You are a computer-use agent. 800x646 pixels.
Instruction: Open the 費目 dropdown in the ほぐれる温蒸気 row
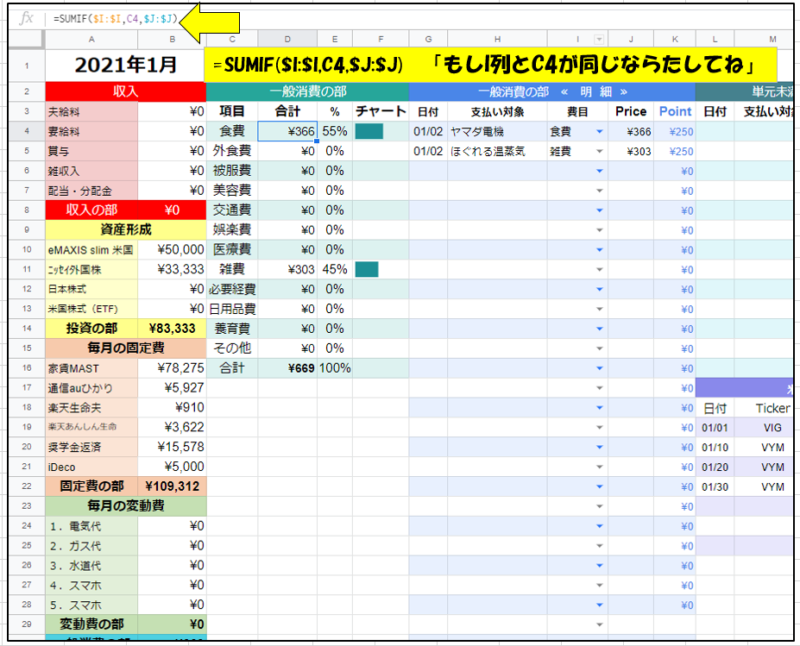(x=599, y=152)
